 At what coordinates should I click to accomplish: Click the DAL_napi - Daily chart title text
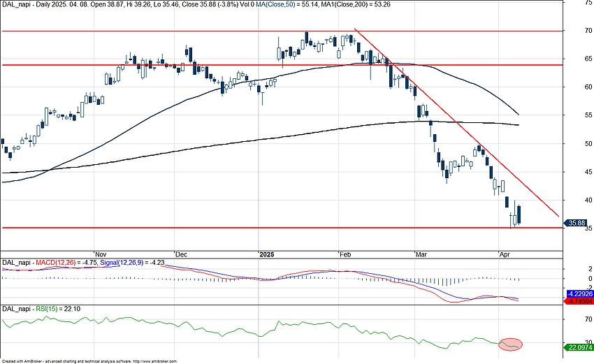[25, 4]
